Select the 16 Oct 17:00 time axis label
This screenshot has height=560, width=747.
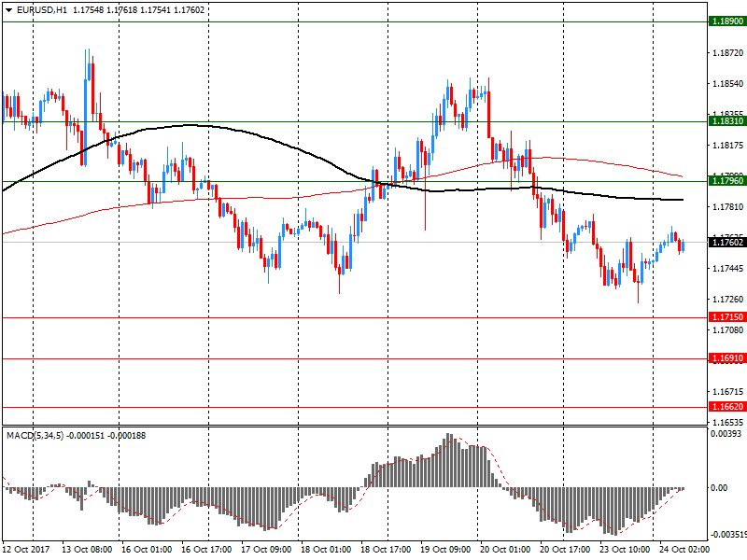tap(206, 550)
